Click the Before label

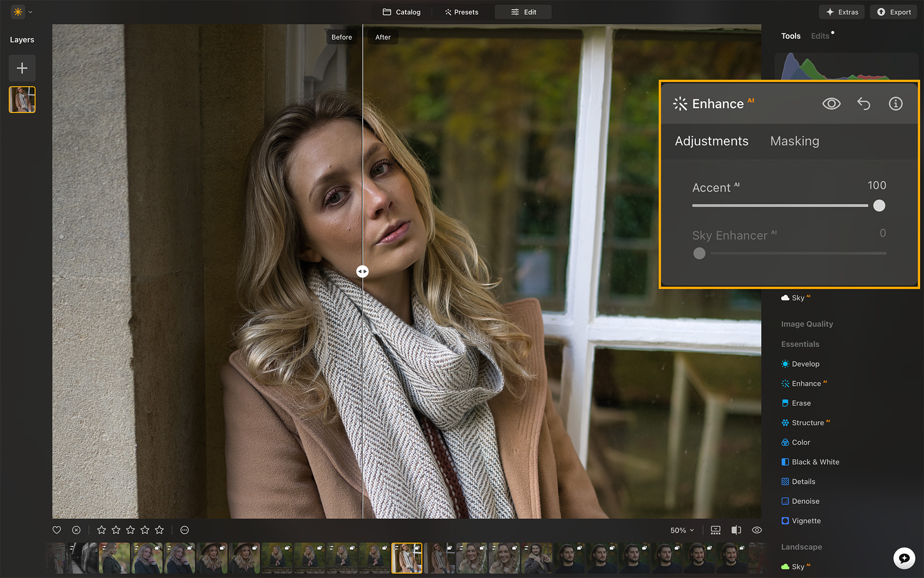click(x=341, y=37)
